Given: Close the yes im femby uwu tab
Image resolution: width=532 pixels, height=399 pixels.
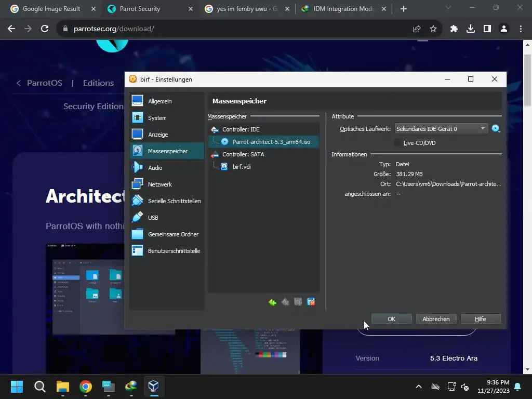Looking at the screenshot, I should 287,9.
